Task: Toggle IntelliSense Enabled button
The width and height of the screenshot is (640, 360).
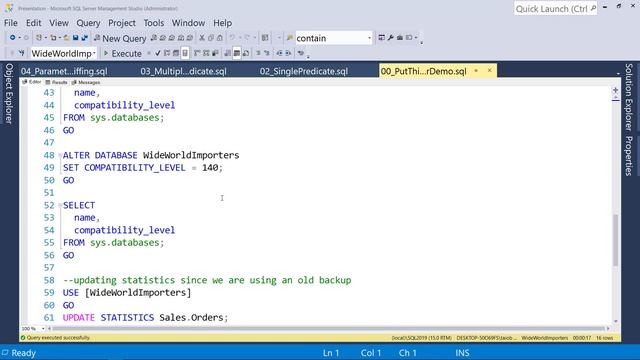Action: point(185,53)
